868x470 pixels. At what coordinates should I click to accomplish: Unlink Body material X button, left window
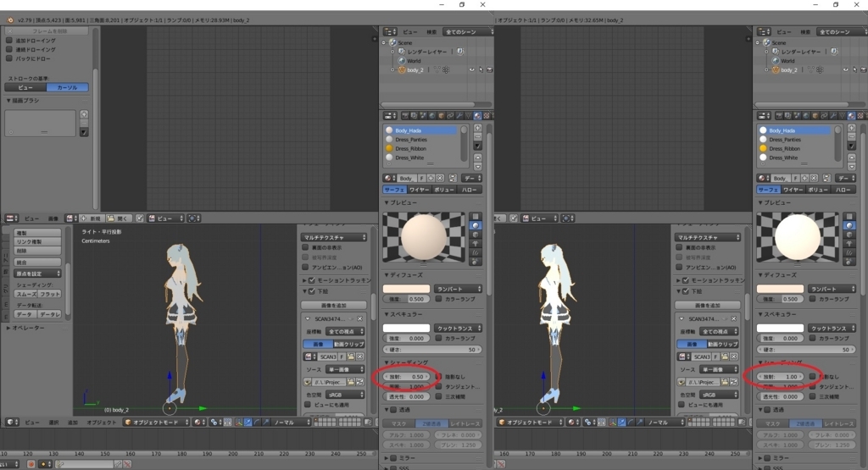click(x=440, y=178)
